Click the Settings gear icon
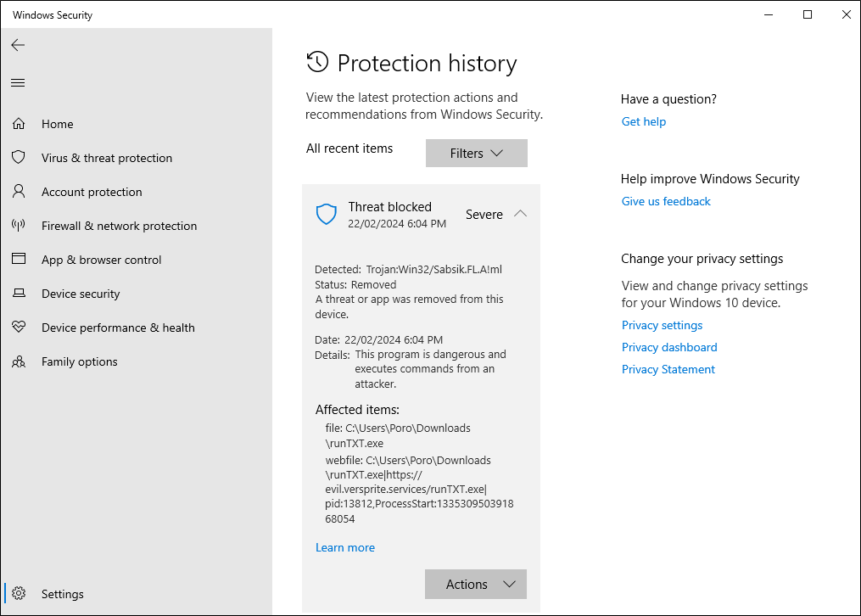This screenshot has width=861, height=616. 19,593
